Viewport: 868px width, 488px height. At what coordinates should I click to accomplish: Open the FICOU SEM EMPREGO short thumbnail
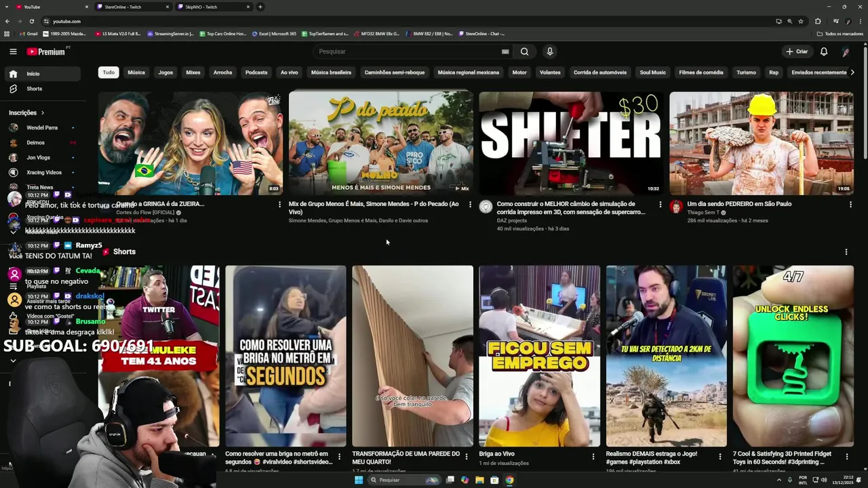click(x=539, y=356)
